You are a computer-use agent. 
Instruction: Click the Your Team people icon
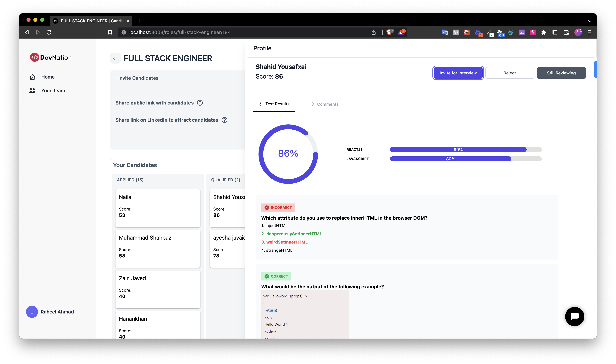point(32,91)
